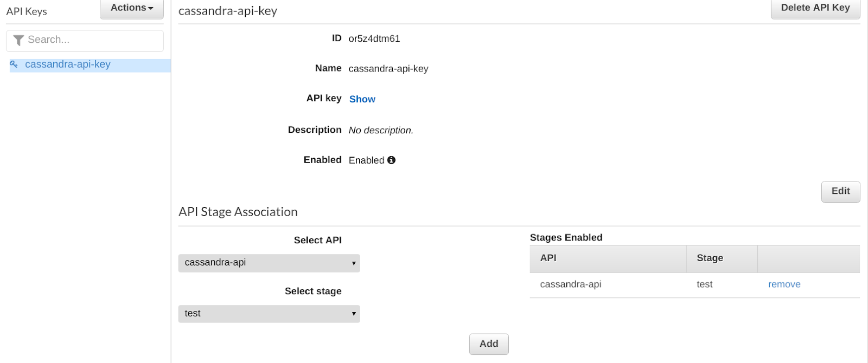Expand the Select API dropdown
Image resolution: width=868 pixels, height=363 pixels.
269,263
